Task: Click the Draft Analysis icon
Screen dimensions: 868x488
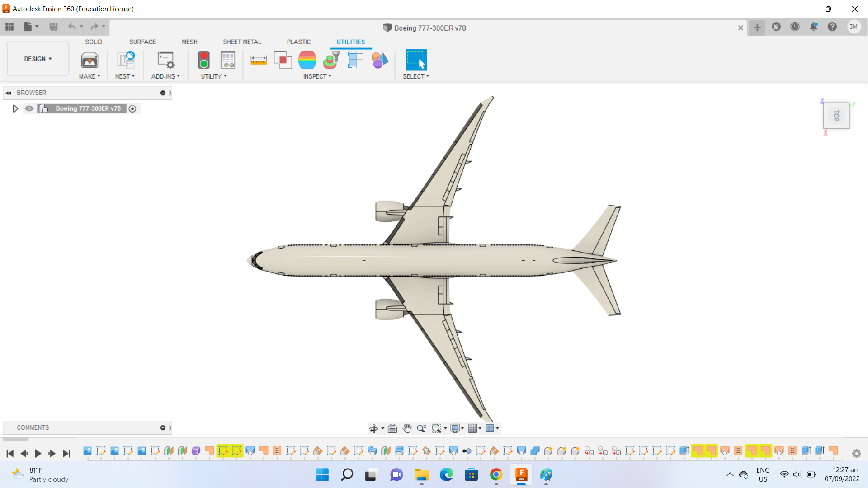Action: 331,60
